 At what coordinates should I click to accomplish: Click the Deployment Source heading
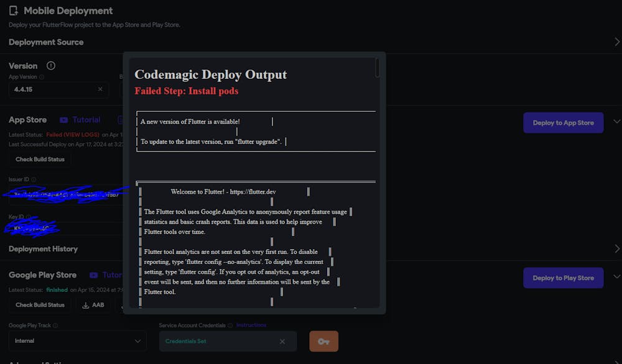(46, 42)
